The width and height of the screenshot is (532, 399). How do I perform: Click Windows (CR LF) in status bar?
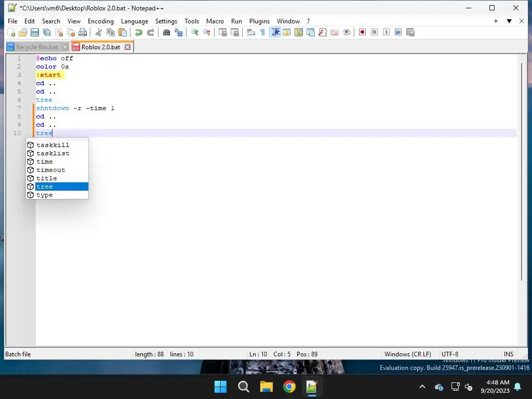[x=407, y=354]
